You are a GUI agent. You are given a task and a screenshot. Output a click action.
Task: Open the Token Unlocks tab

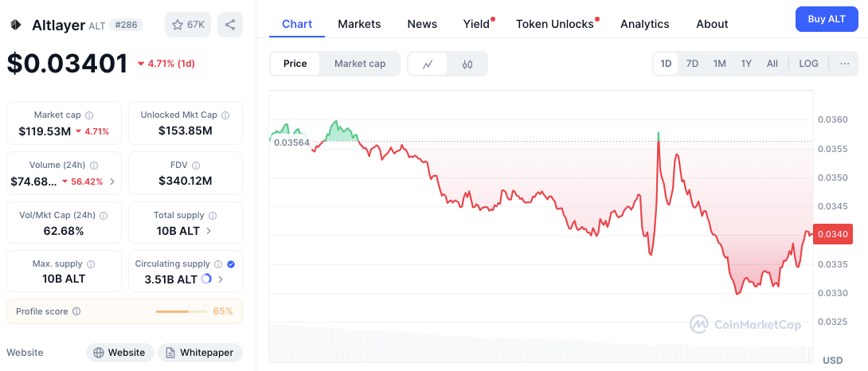[554, 24]
